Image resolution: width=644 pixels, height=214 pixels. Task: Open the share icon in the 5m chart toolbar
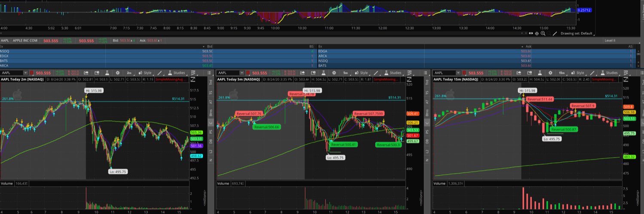pyautogui.click(x=302, y=73)
